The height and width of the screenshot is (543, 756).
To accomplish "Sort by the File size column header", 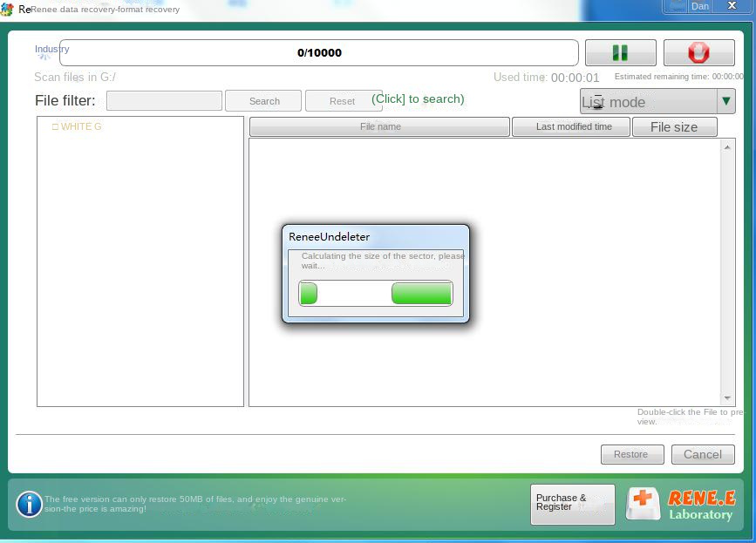I will tap(675, 127).
